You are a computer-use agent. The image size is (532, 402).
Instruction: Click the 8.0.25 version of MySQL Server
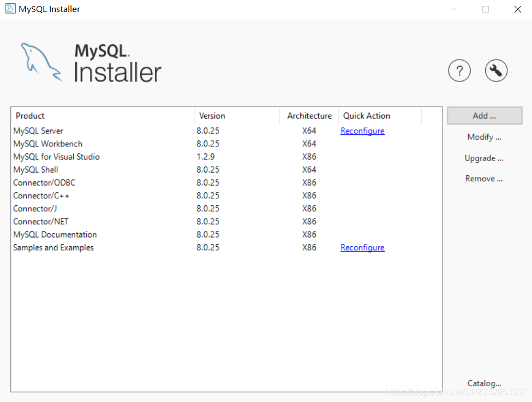coord(208,131)
